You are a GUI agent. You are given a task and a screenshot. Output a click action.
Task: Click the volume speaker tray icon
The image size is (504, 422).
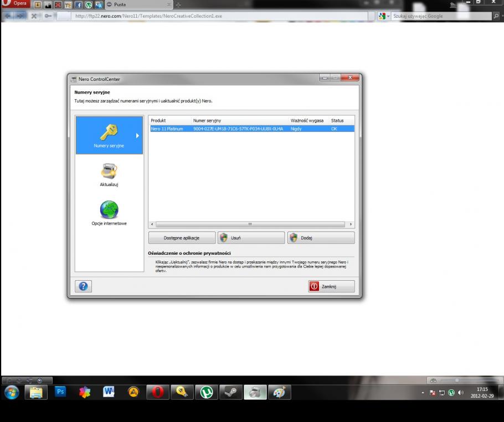tap(460, 392)
